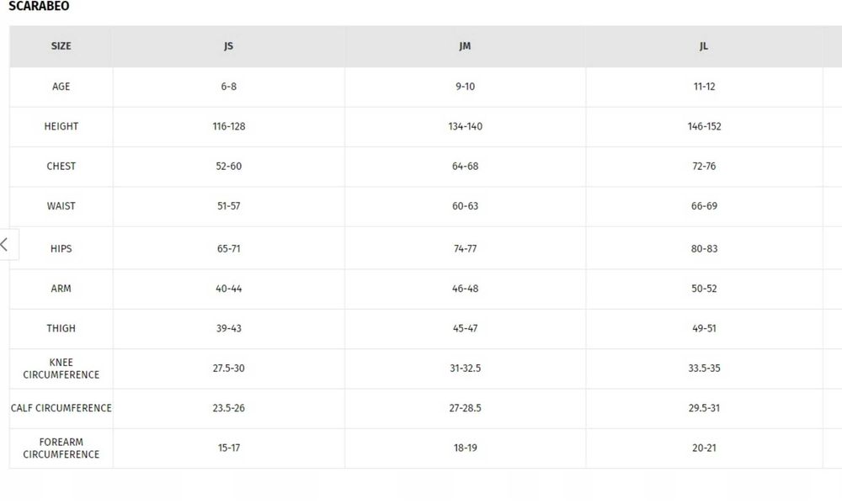Image resolution: width=842 pixels, height=504 pixels.
Task: Click the CHEST row label
Action: [61, 166]
